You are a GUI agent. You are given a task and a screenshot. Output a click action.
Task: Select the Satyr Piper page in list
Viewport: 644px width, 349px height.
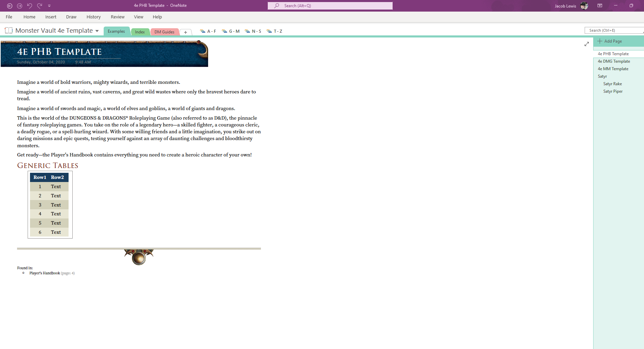click(x=613, y=91)
